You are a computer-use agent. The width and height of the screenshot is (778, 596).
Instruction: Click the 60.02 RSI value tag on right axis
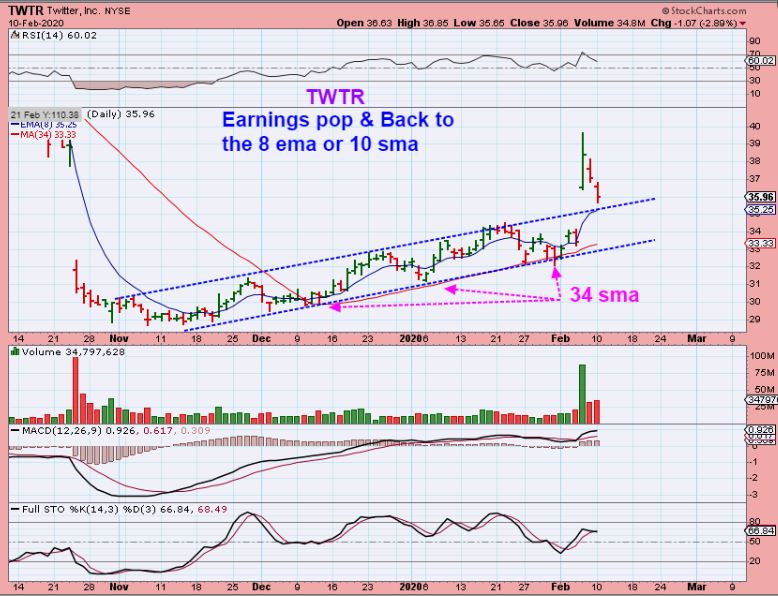761,61
